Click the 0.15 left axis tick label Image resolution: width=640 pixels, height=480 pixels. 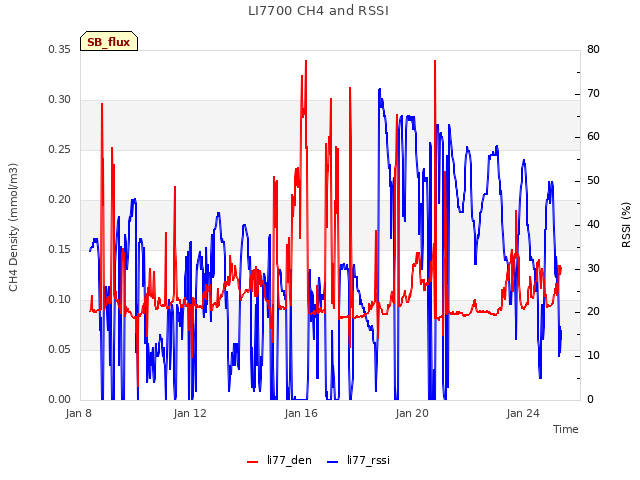60,250
